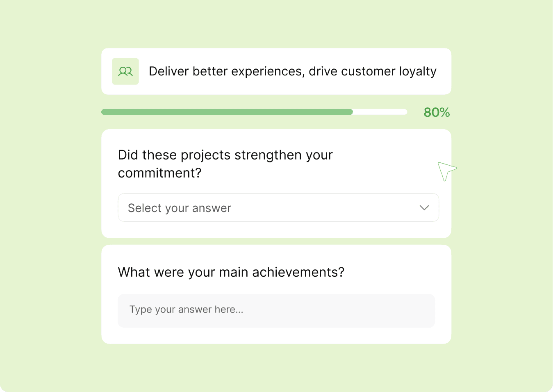Image resolution: width=553 pixels, height=392 pixels.
Task: Click the two-people users icon
Action: (x=125, y=72)
